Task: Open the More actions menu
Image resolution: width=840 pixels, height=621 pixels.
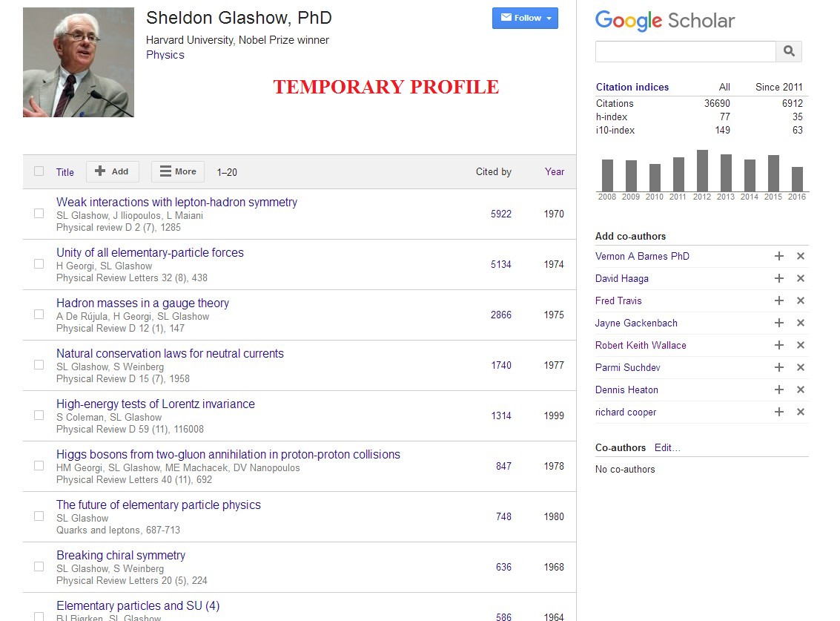Action: (x=178, y=171)
